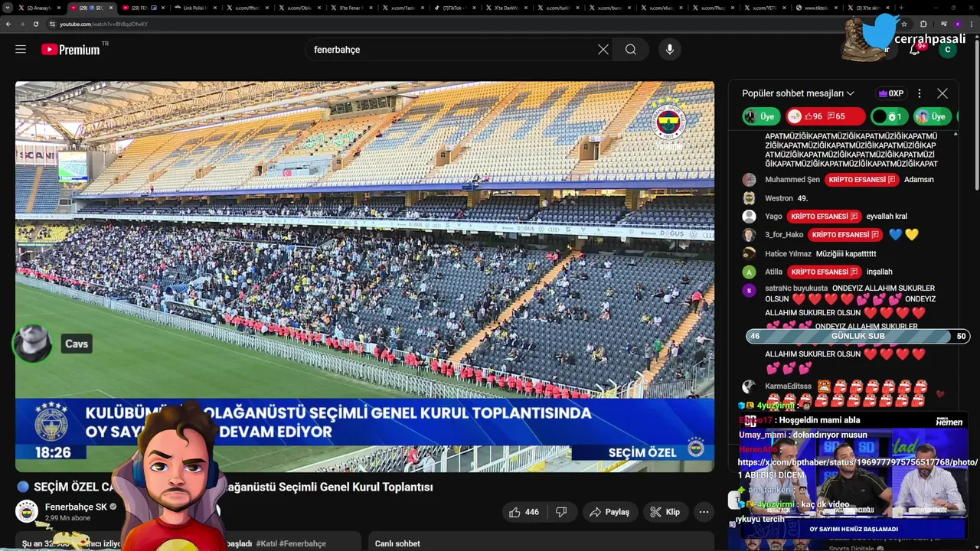This screenshot has height=551, width=980.
Task: Dislike the video
Action: click(x=561, y=512)
